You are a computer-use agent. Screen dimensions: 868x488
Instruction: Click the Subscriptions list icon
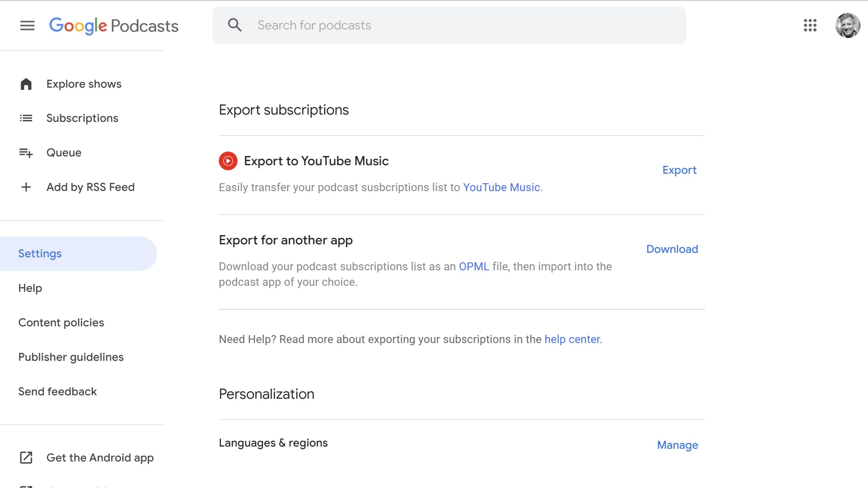click(26, 118)
